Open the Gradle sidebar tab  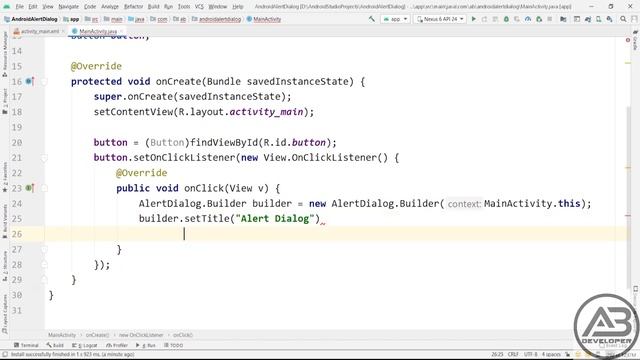click(x=635, y=40)
